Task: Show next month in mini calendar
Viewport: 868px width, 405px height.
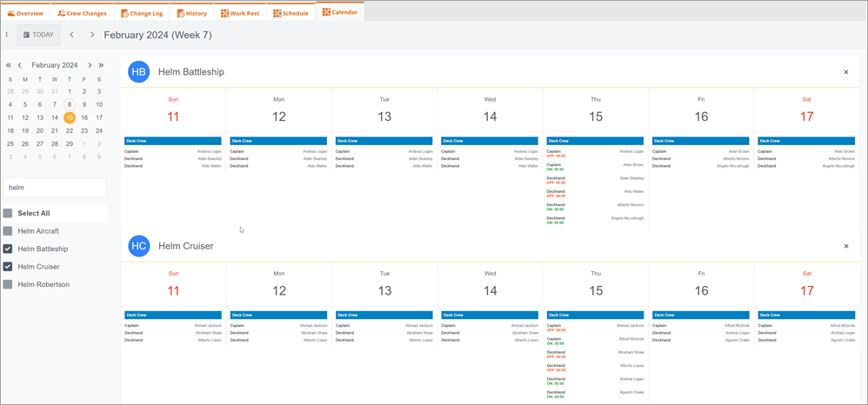Action: pos(89,65)
